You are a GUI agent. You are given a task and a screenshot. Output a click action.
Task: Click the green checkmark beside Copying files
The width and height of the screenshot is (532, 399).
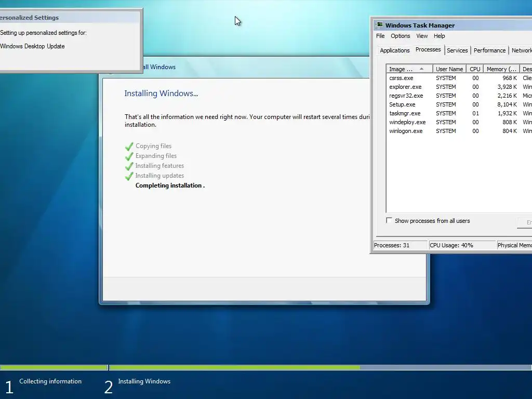point(129,147)
